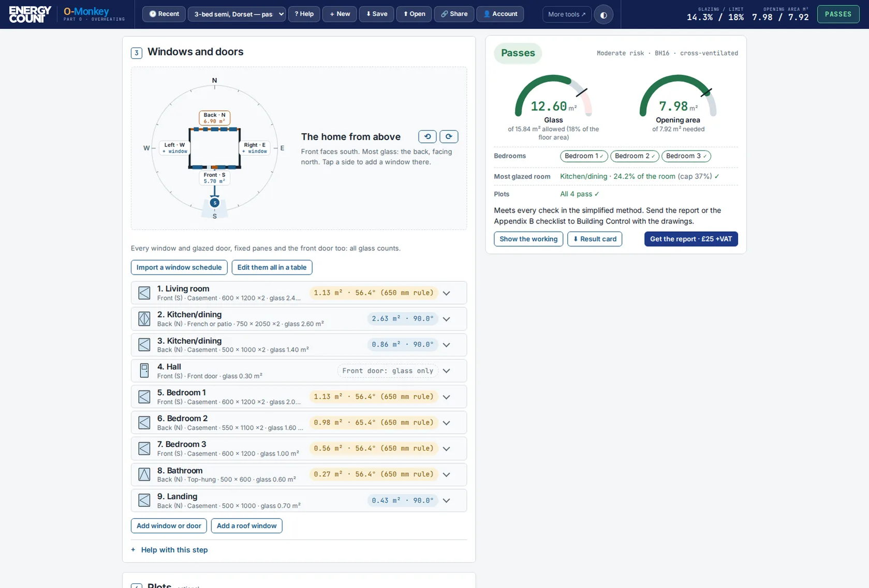Create a New project

coord(340,14)
